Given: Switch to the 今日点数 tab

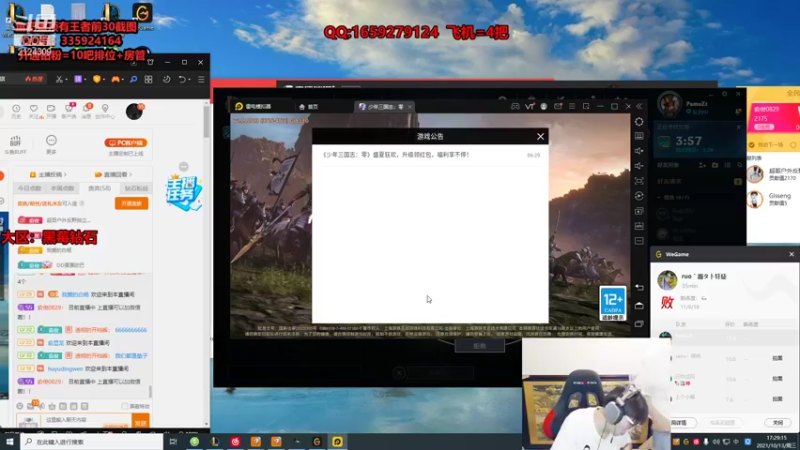Looking at the screenshot, I should point(29,188).
